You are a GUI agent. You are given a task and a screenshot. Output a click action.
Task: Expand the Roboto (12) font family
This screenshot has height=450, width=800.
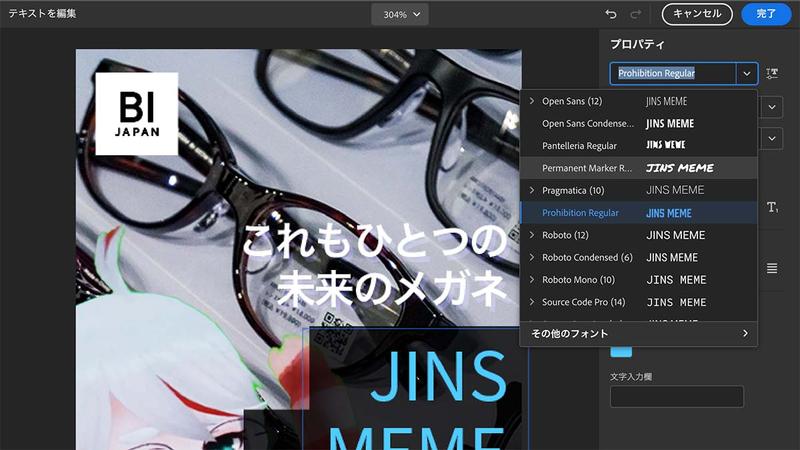coord(532,235)
